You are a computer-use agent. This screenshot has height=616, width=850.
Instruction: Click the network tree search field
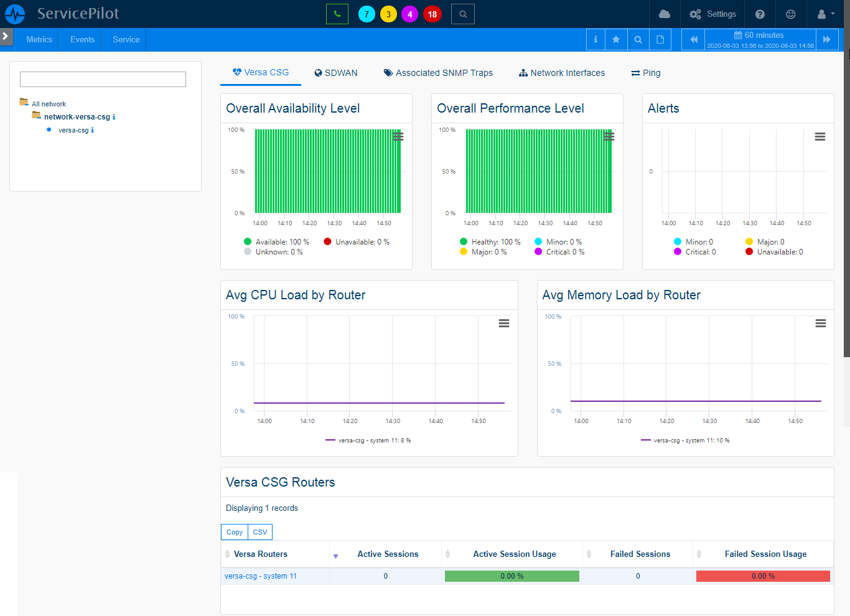(103, 79)
